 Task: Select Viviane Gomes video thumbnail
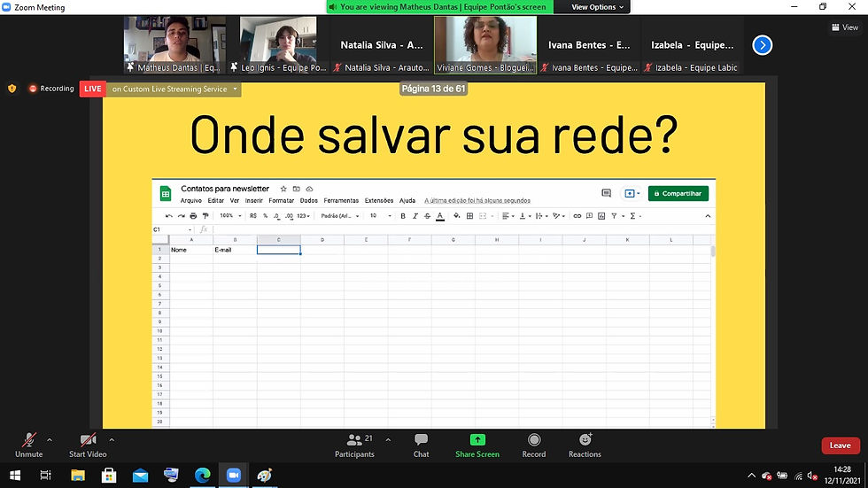click(485, 45)
